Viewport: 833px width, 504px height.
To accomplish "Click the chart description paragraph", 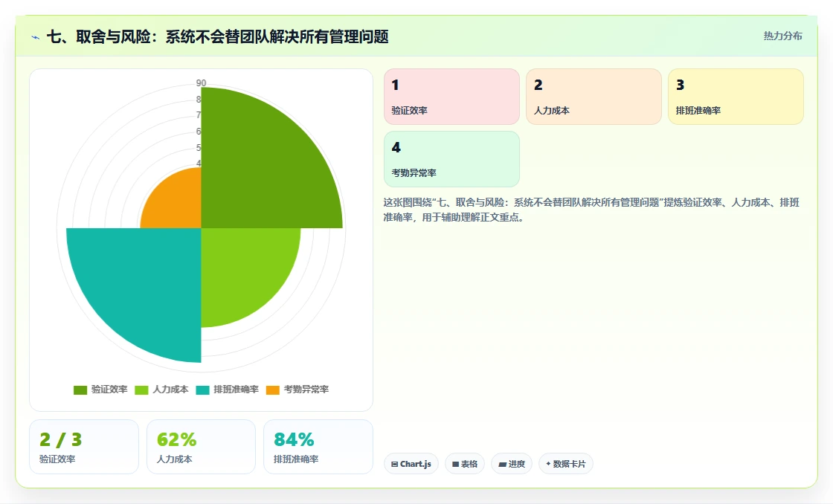I will [x=591, y=210].
